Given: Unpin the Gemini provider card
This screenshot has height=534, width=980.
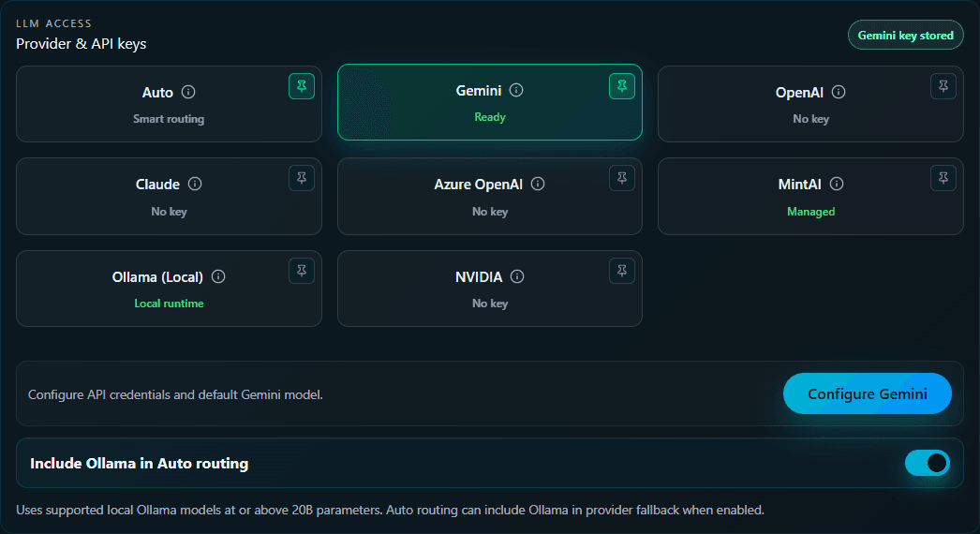Looking at the screenshot, I should click(622, 86).
